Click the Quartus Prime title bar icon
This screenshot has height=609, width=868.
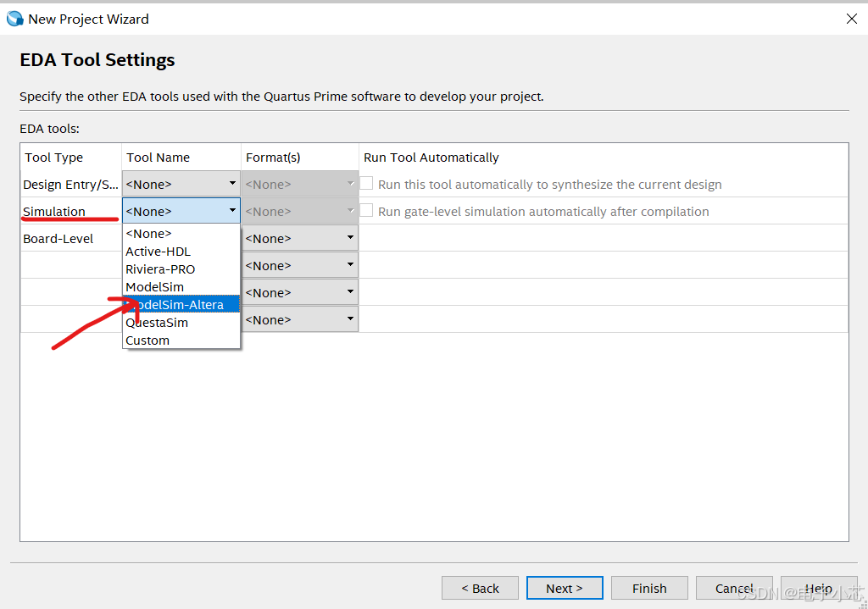click(x=14, y=19)
